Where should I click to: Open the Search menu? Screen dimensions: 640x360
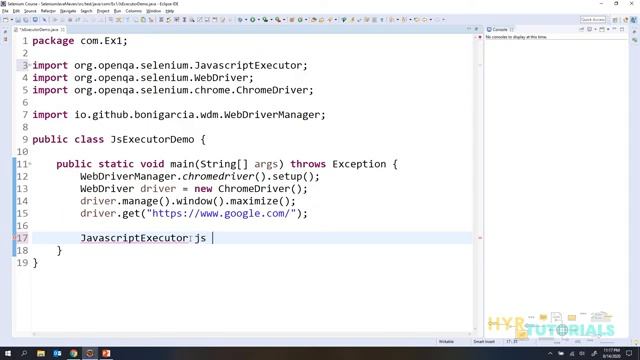(87, 11)
